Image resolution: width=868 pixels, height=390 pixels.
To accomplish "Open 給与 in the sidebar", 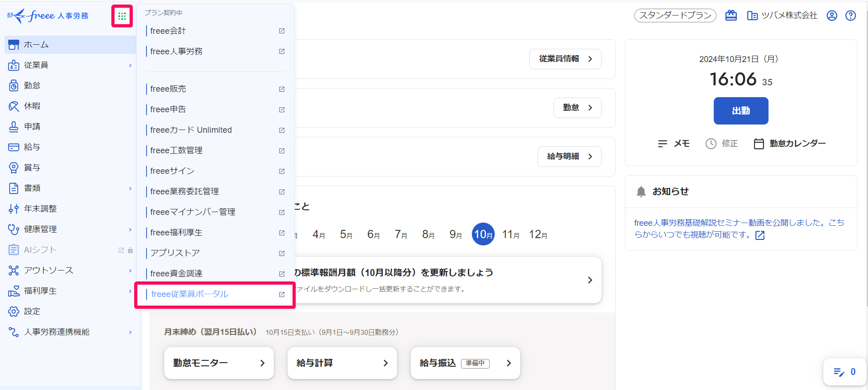I will coord(70,147).
